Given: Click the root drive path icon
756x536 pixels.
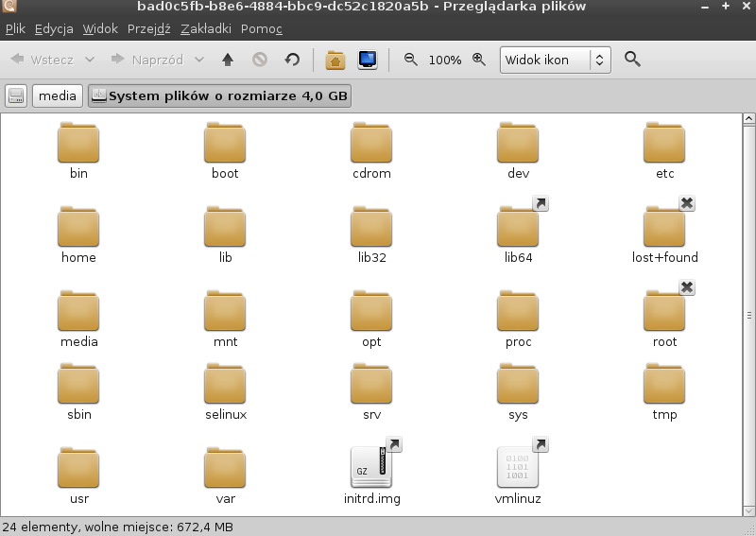Looking at the screenshot, I should pyautogui.click(x=16, y=95).
